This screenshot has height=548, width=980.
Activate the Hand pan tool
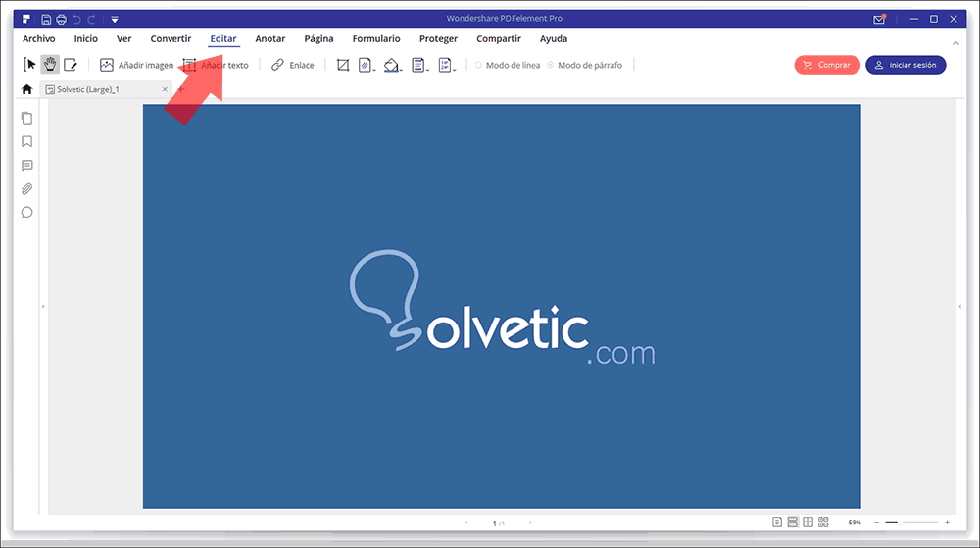pos(50,65)
